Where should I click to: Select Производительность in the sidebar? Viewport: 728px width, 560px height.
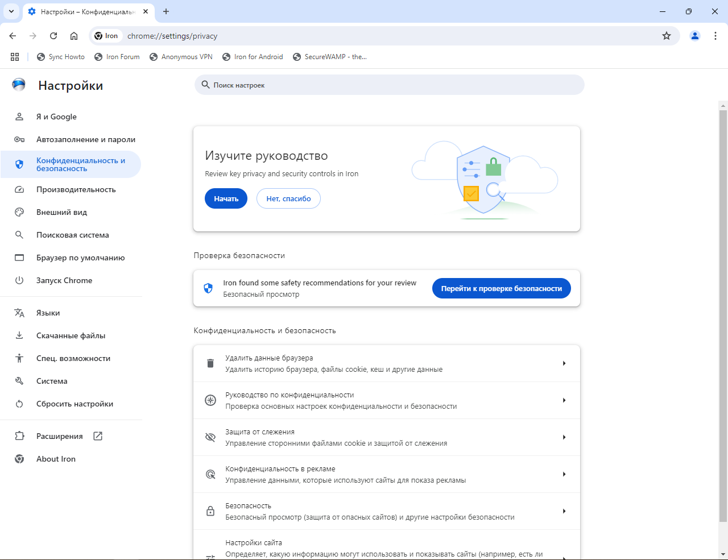coord(76,189)
